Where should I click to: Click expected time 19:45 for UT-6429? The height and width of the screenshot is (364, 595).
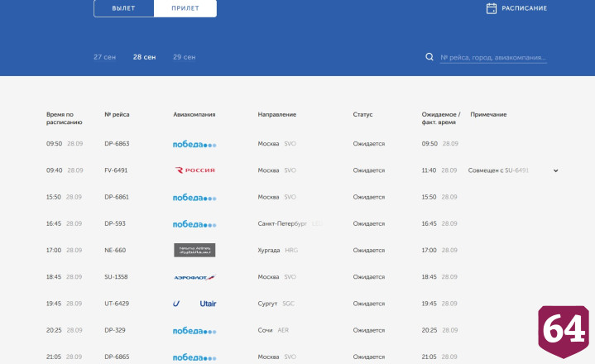tap(429, 304)
